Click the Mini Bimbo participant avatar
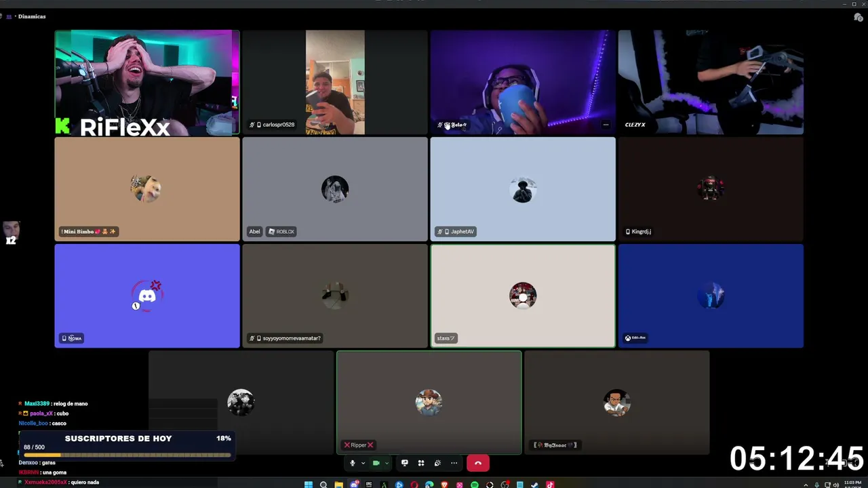 click(x=146, y=189)
